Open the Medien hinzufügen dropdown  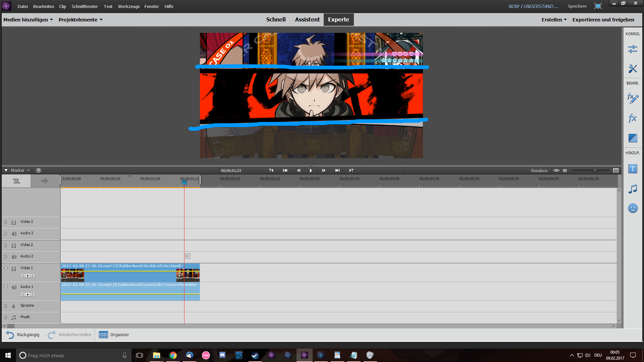click(x=28, y=20)
